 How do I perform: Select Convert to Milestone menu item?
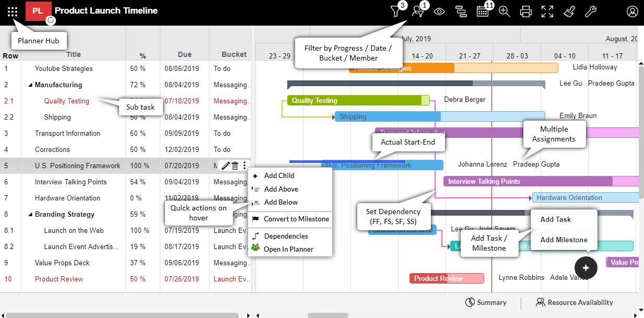[296, 219]
